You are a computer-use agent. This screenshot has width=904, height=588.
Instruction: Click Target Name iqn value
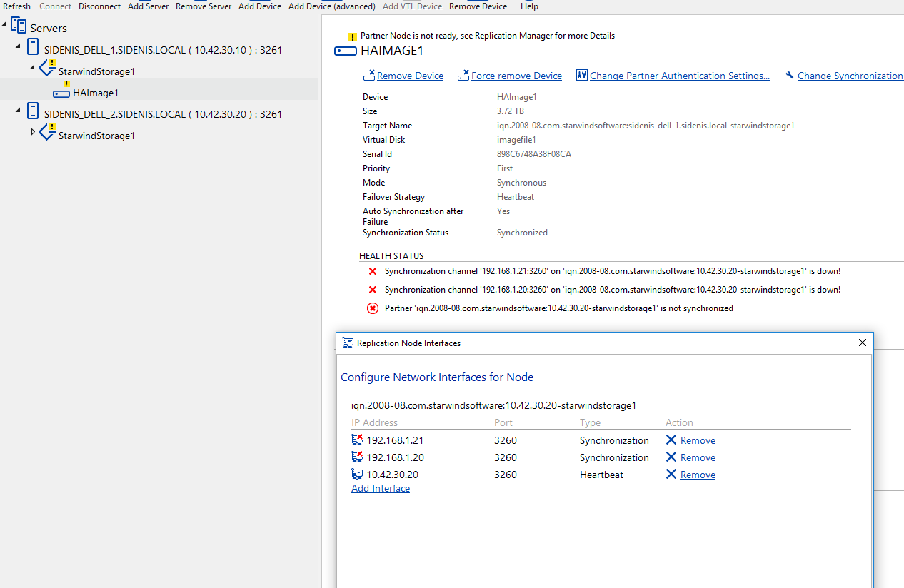click(x=646, y=126)
